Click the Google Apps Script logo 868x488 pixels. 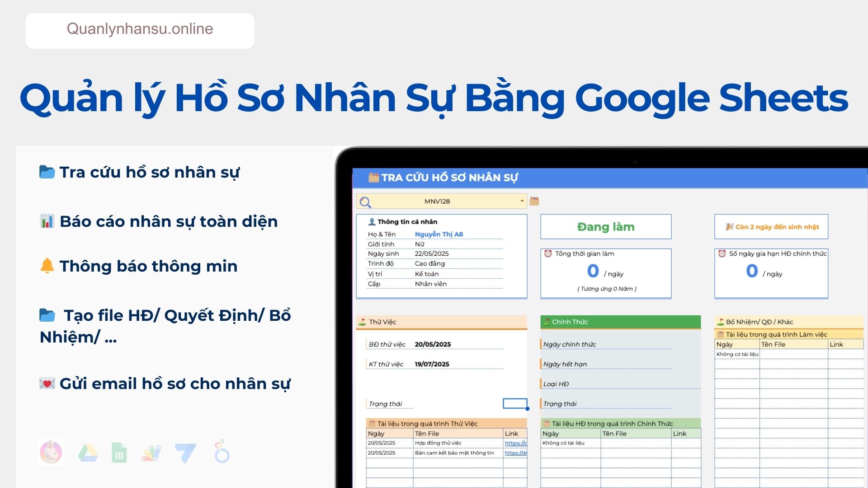pyautogui.click(x=151, y=453)
